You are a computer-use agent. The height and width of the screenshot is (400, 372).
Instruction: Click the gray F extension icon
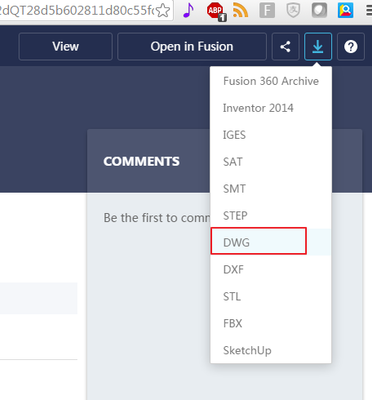click(267, 10)
